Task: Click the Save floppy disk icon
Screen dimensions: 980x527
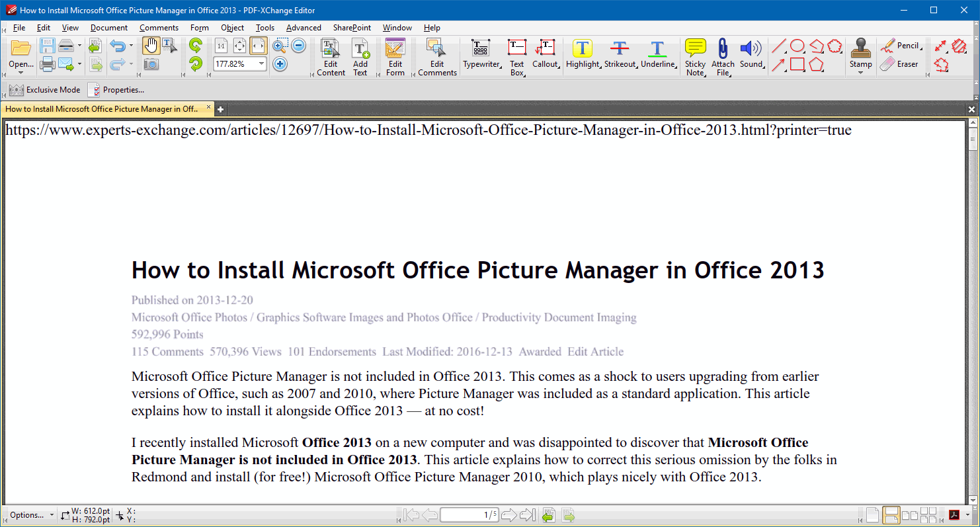Action: [x=47, y=46]
